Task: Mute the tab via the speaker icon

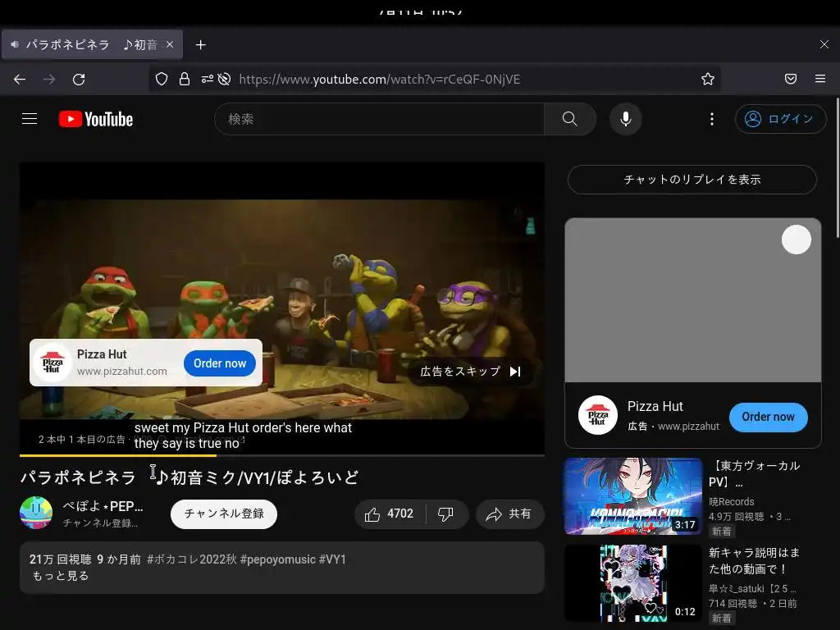Action: [x=15, y=44]
